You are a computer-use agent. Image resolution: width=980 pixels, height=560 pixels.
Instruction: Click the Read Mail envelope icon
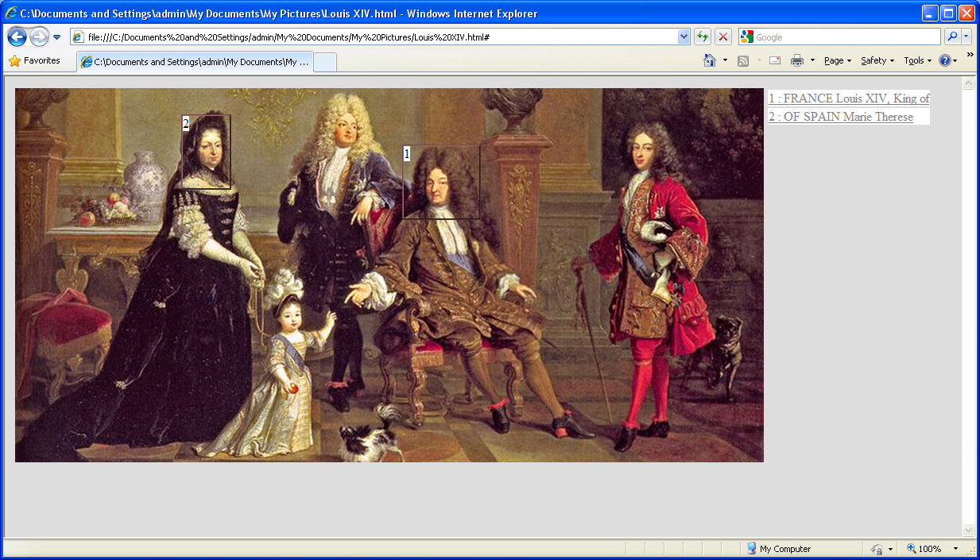click(775, 60)
